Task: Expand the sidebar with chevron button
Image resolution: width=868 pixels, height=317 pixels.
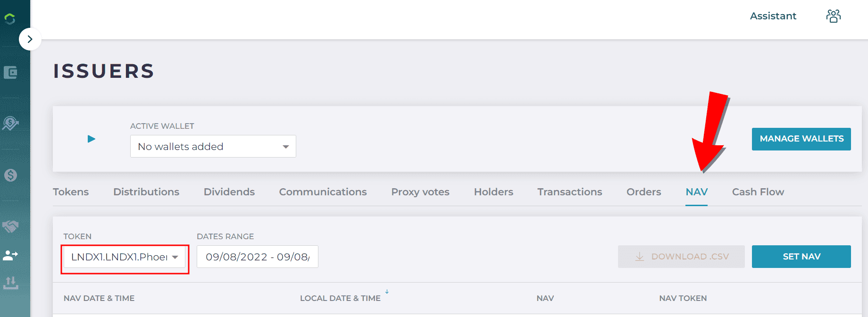Action: (x=30, y=39)
